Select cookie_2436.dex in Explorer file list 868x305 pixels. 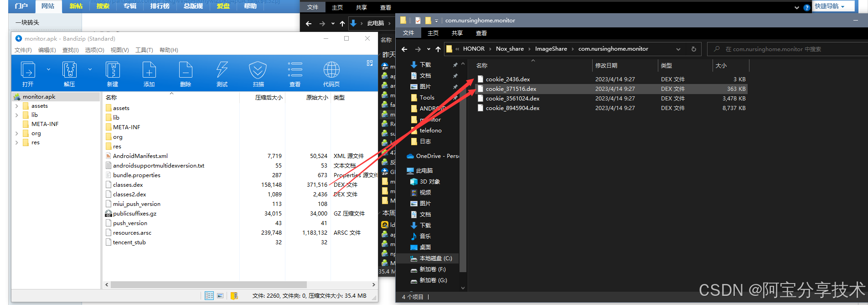508,79
